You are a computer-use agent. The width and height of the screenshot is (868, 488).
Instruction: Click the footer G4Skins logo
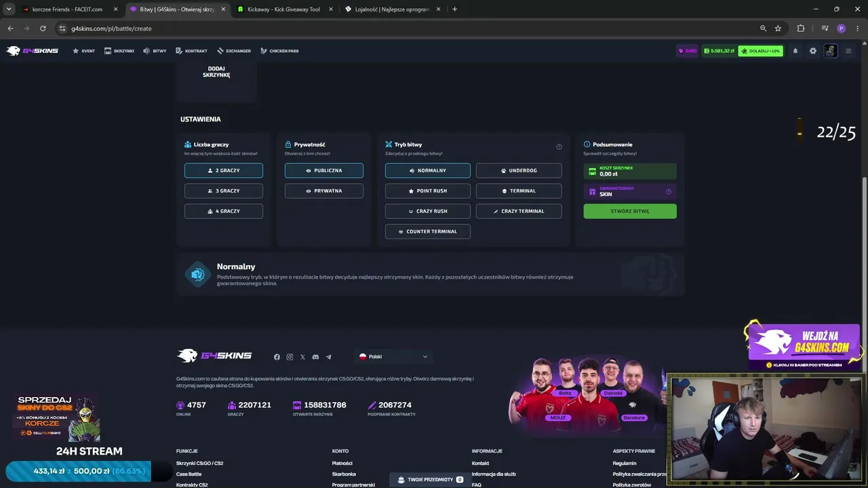tap(214, 356)
